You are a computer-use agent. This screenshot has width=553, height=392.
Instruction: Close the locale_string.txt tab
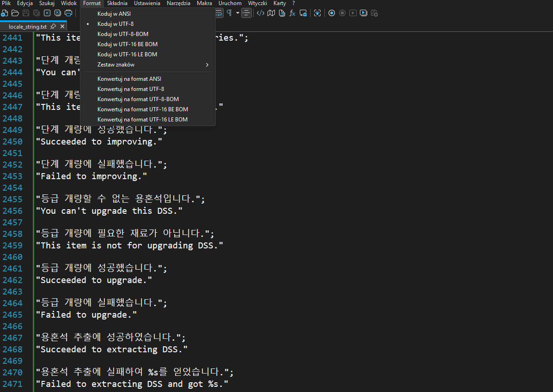click(62, 27)
